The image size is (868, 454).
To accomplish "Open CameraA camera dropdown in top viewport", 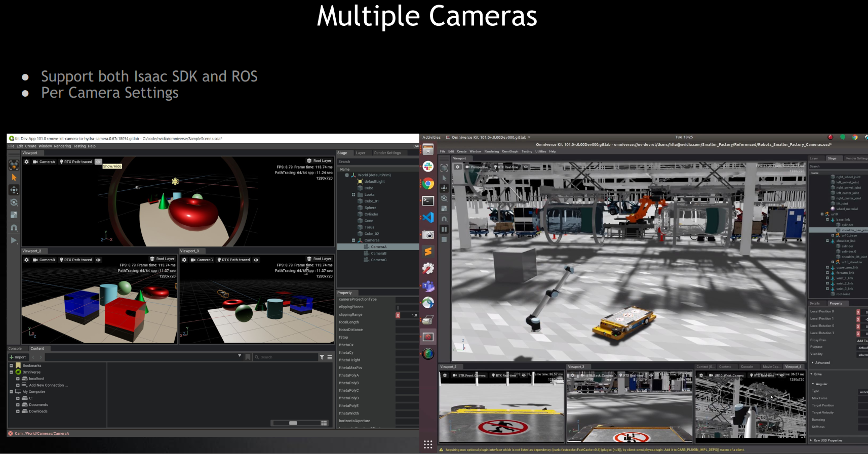I will pos(44,162).
